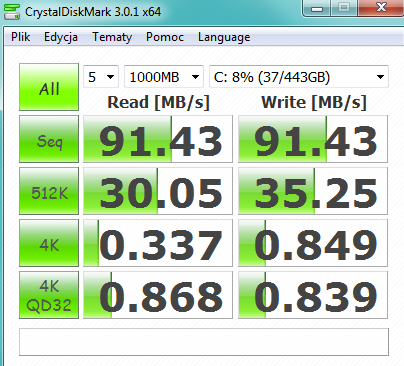This screenshot has height=366, width=404.
Task: Click the Read [MB/s] column header
Action: click(158, 102)
